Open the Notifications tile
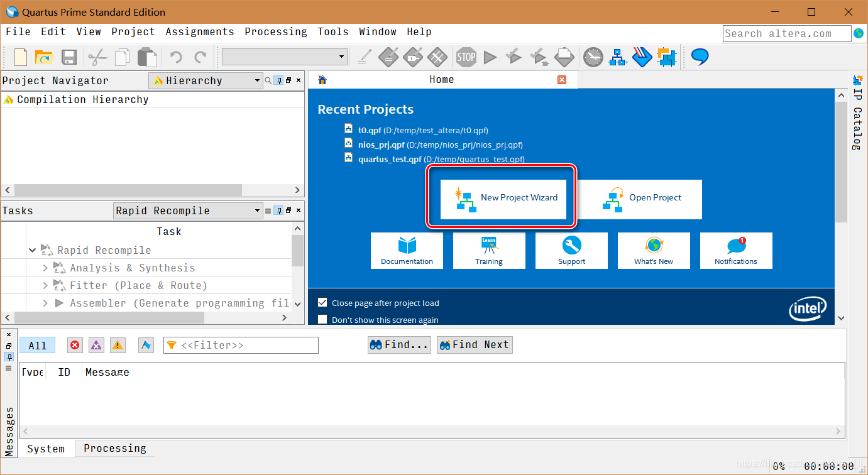Screen dimensions: 868x475 pos(736,251)
